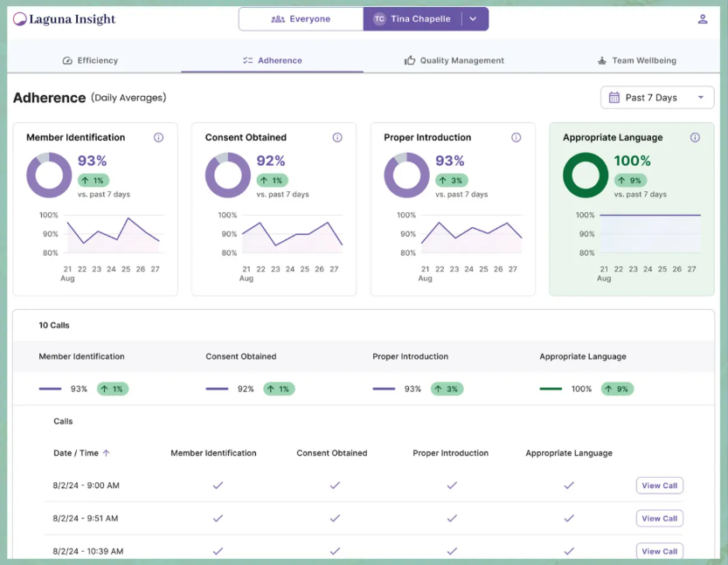Click the user profile icon
Viewport: 728px width, 565px height.
703,19
